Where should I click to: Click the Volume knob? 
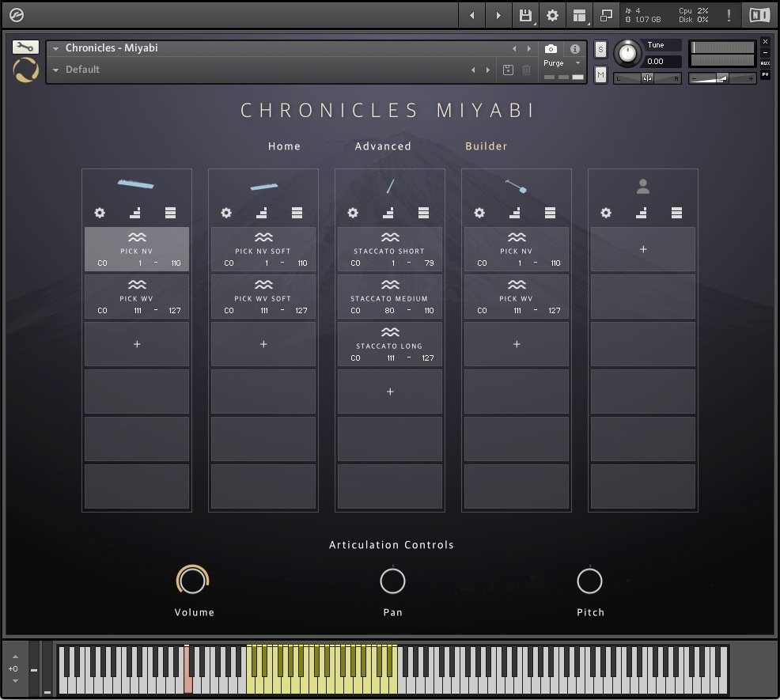[x=192, y=580]
